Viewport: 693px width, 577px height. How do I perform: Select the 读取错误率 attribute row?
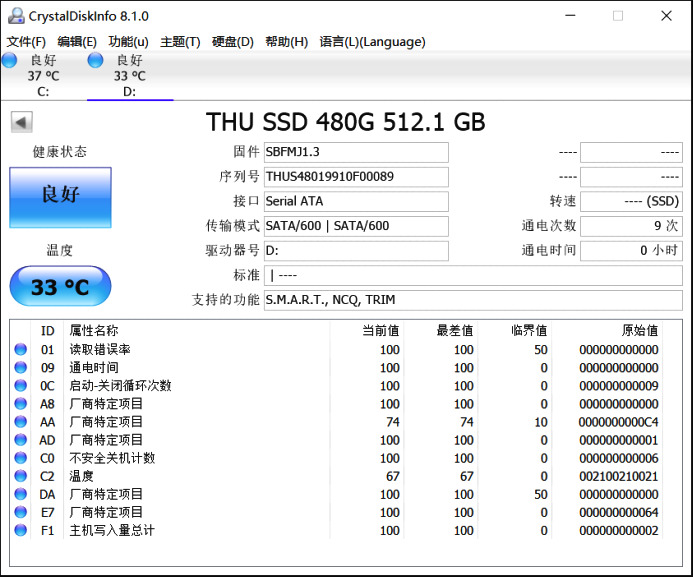pos(337,349)
